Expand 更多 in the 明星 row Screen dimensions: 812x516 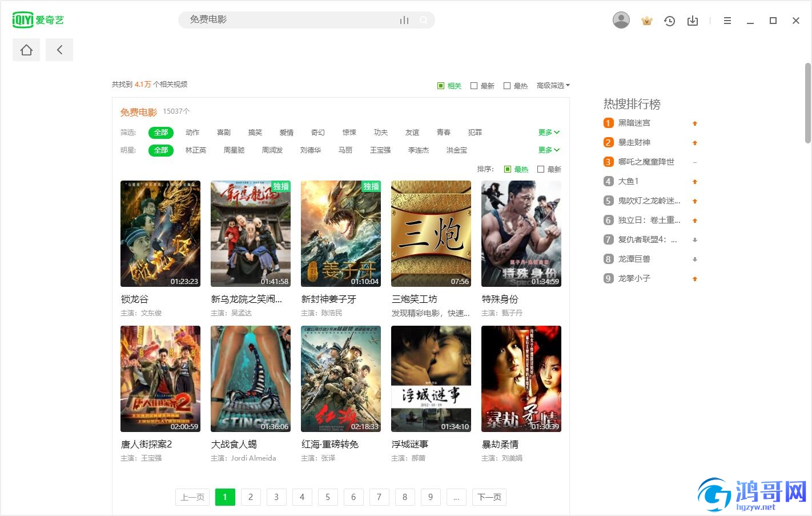549,150
